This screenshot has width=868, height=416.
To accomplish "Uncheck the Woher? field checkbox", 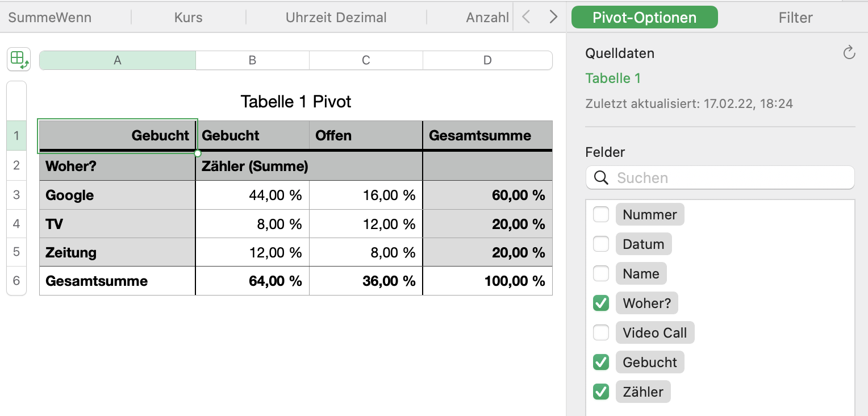I will point(601,303).
